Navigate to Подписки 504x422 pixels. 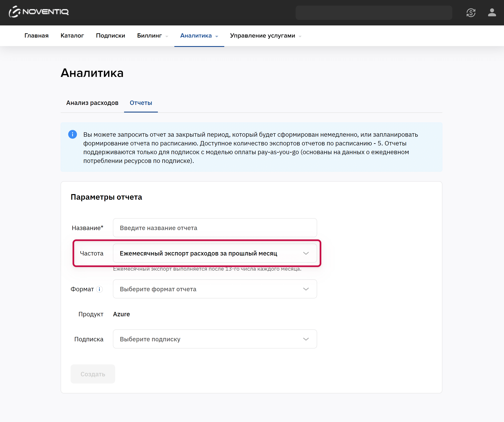click(110, 36)
